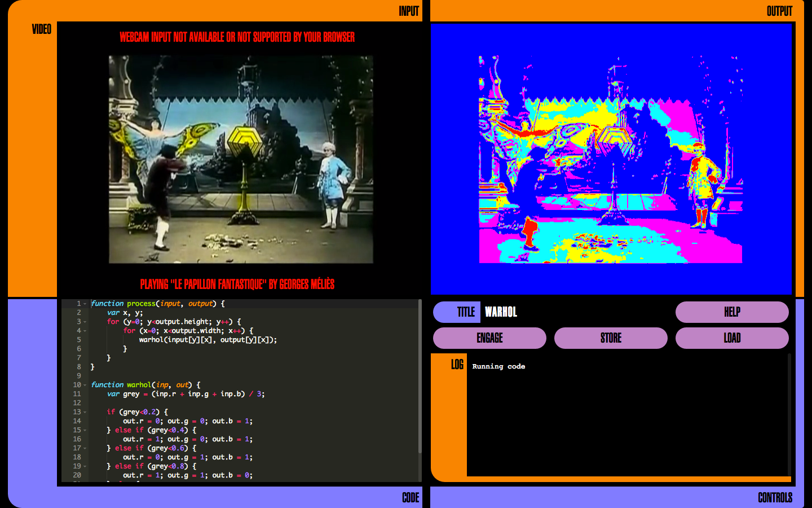Collapse the warhol function body
This screenshot has width=812, height=508.
click(85, 384)
